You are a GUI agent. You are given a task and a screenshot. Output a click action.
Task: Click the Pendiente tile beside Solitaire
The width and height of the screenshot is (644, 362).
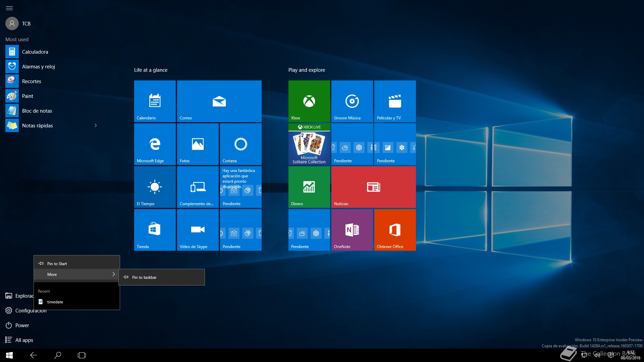click(x=352, y=144)
